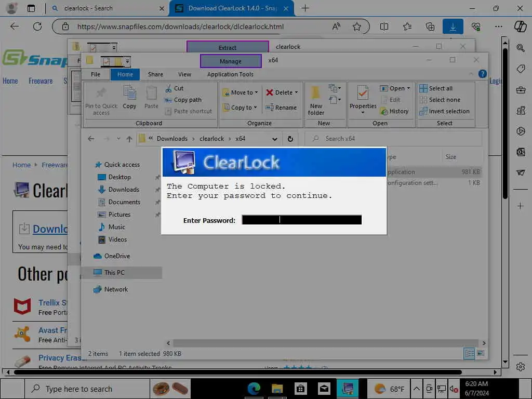Open the Copy to dropdown
This screenshot has height=399, width=532.
point(240,108)
